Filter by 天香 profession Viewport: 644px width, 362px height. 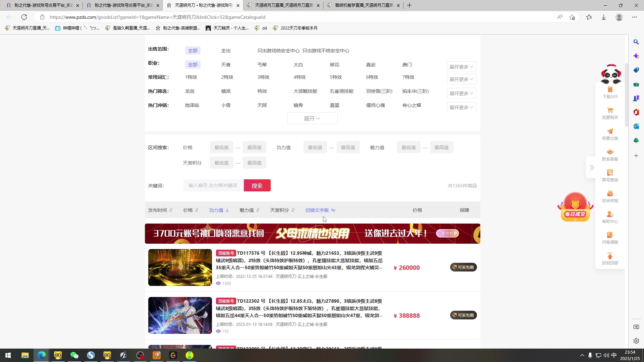click(226, 65)
